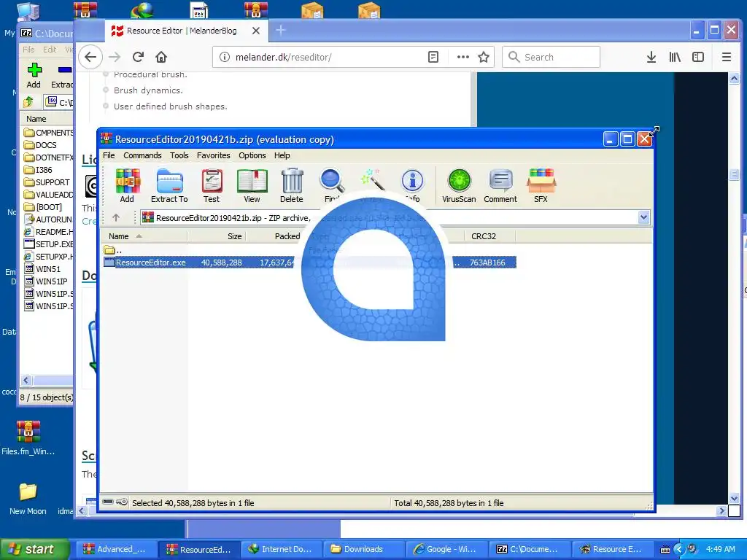The height and width of the screenshot is (560, 747).
Task: Switch to Downloads taskbar item
Action: [x=363, y=549]
